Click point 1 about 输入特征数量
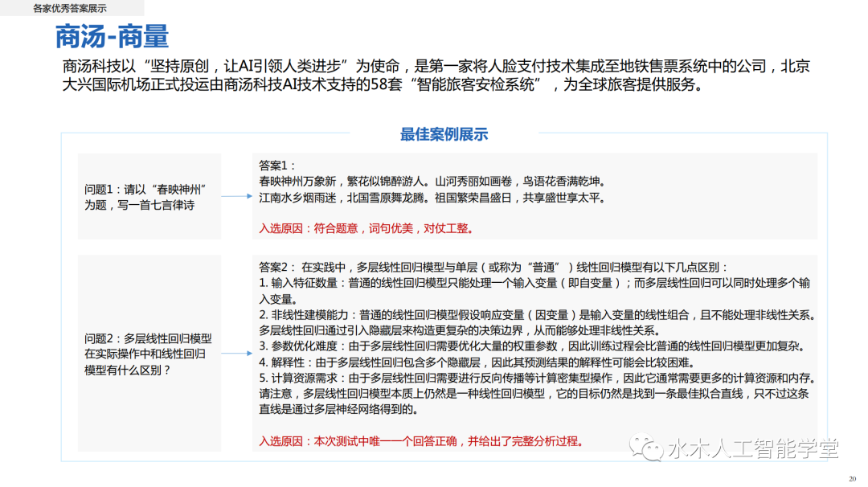The height and width of the screenshot is (487, 868). tap(534, 283)
